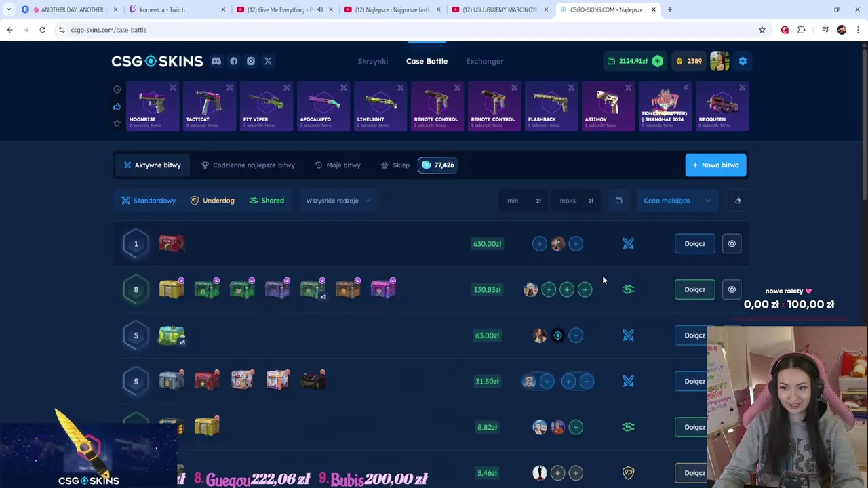Toggle the Standardowy battle filter
This screenshot has width=868, height=488.
[149, 201]
